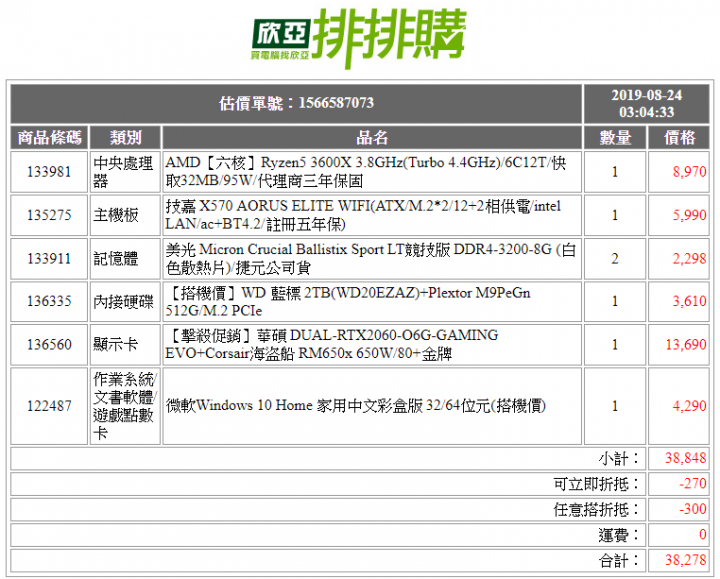The height and width of the screenshot is (579, 720).
Task: Select the 微軟 Windows 10 Home product name
Action: 356,406
